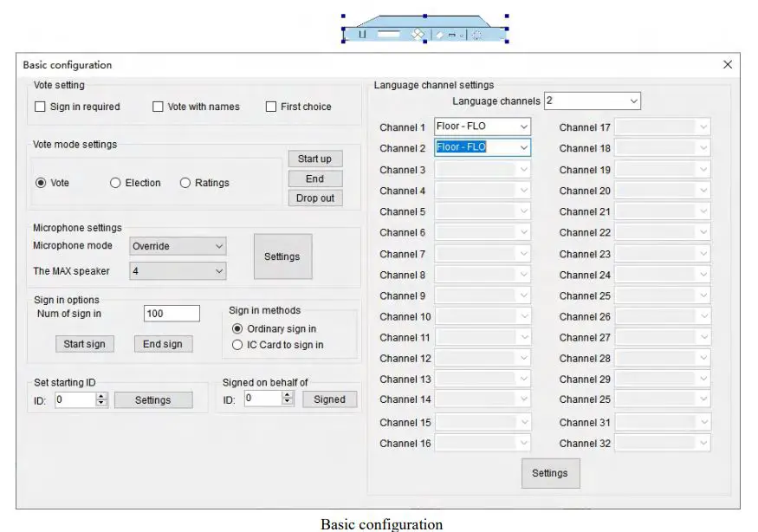Open microphone Settings
The image size is (758, 532).
coord(281,256)
